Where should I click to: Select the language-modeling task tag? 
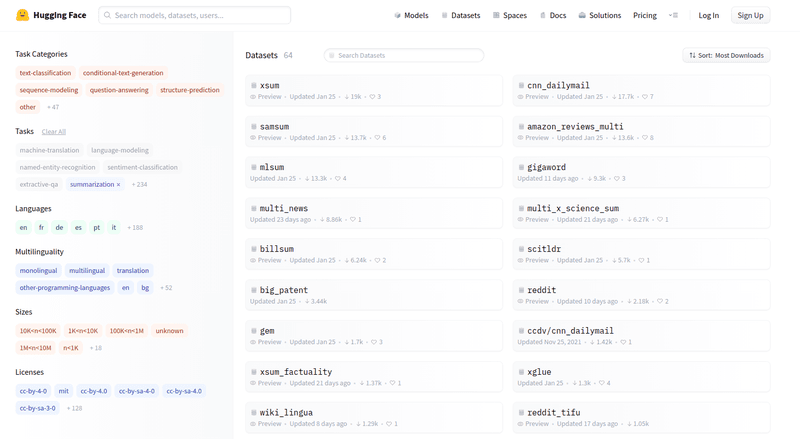pos(120,150)
